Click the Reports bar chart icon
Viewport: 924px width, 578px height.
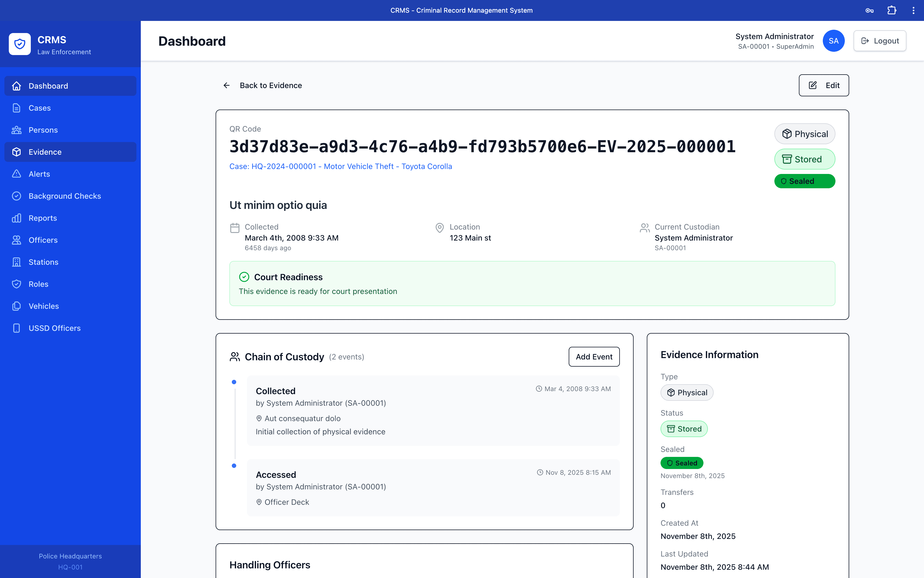coord(16,218)
